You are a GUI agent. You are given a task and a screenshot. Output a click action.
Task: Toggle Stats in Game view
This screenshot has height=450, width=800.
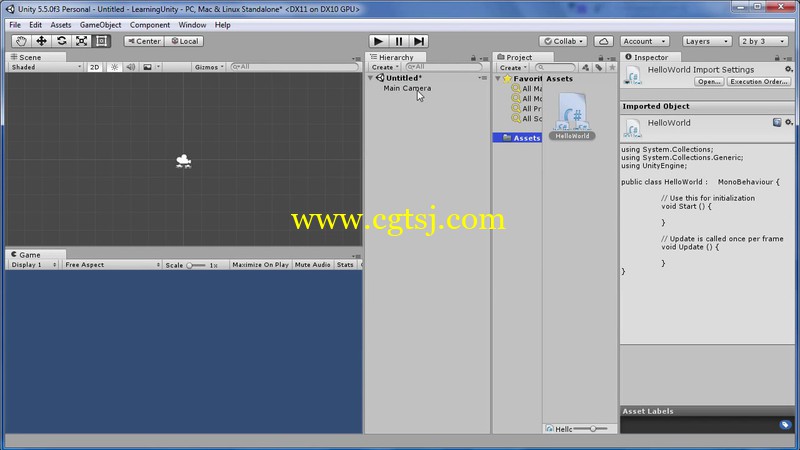point(345,265)
